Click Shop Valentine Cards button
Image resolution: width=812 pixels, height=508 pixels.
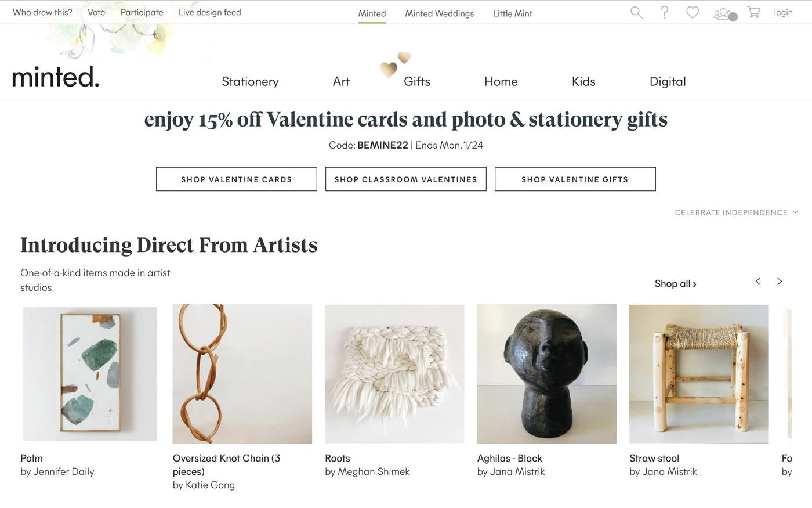click(x=237, y=179)
